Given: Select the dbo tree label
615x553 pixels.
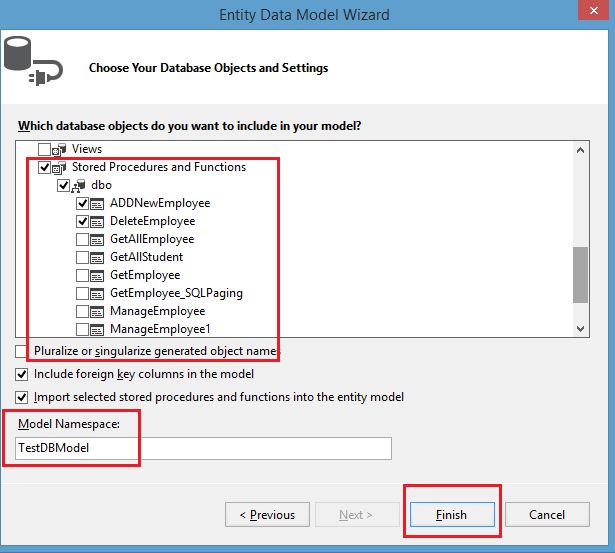Looking at the screenshot, I should (101, 185).
